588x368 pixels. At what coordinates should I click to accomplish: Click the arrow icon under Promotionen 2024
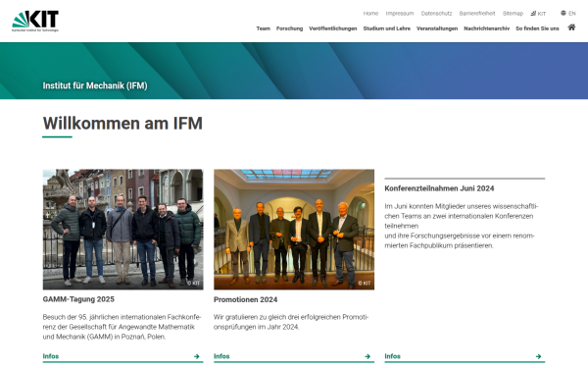coord(367,356)
